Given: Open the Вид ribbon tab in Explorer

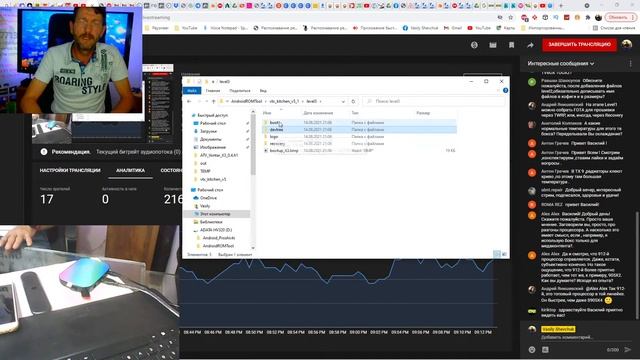Looking at the screenshot, I should (263, 91).
